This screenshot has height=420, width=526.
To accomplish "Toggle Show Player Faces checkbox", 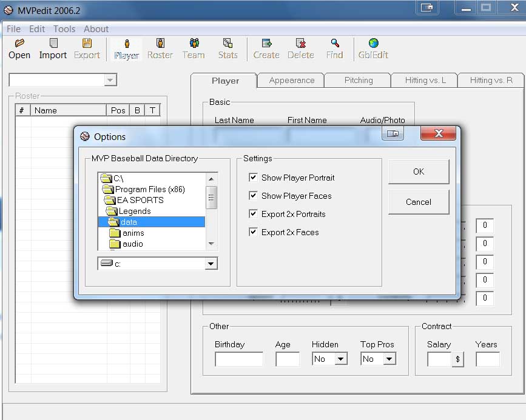I will (253, 195).
